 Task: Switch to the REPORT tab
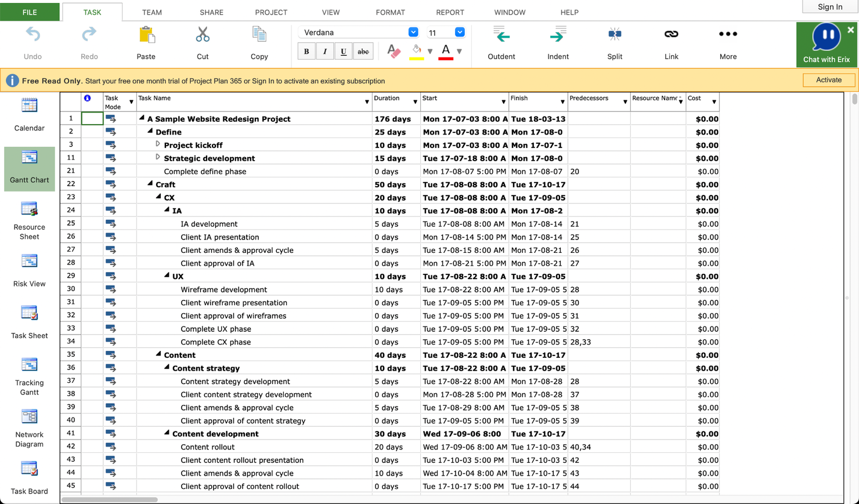pos(450,12)
